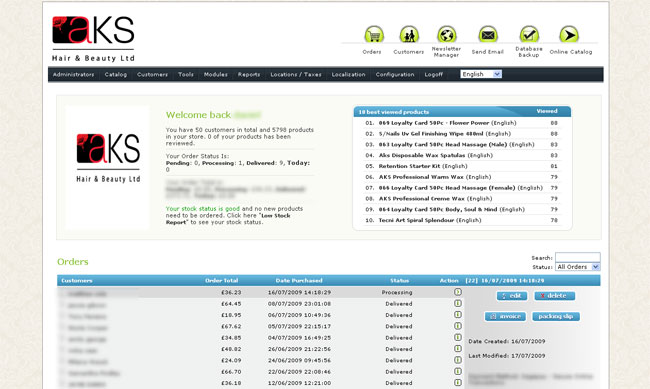Select order dated 12/06/2009 12:21:00
The width and height of the screenshot is (650, 389).
pyautogui.click(x=299, y=383)
